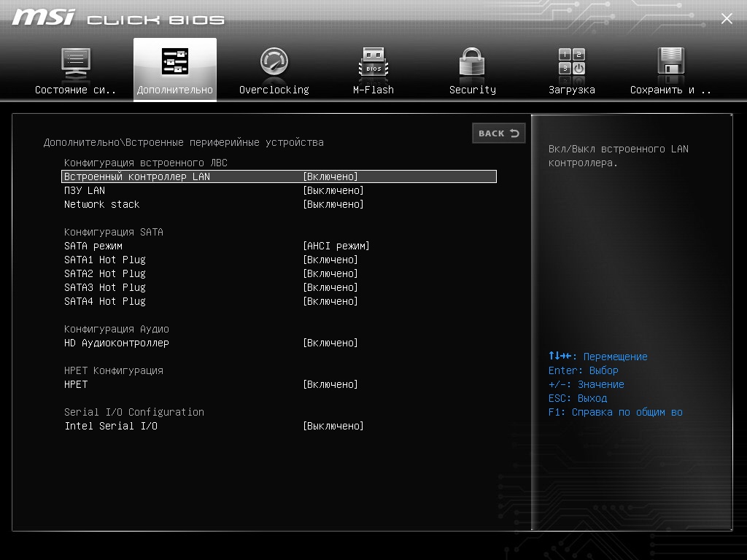This screenshot has height=560, width=747.
Task: Click the Serial I/O Configuration heading
Action: click(134, 413)
